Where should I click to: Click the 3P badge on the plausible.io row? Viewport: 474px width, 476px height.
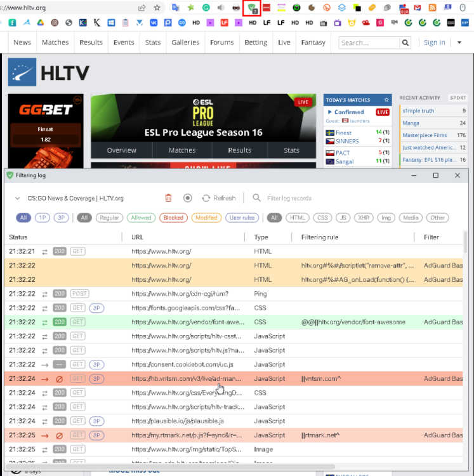tap(96, 421)
